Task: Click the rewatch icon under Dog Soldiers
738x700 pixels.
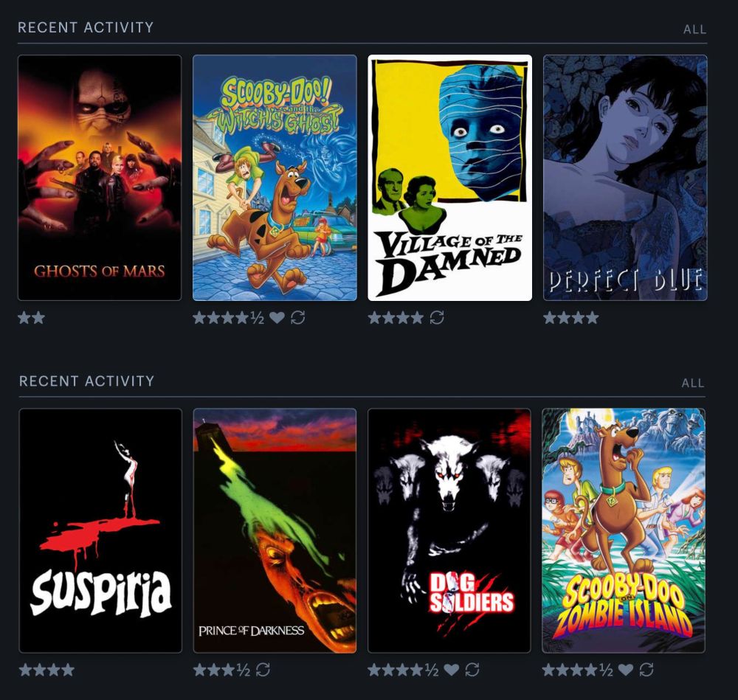Action: point(472,670)
